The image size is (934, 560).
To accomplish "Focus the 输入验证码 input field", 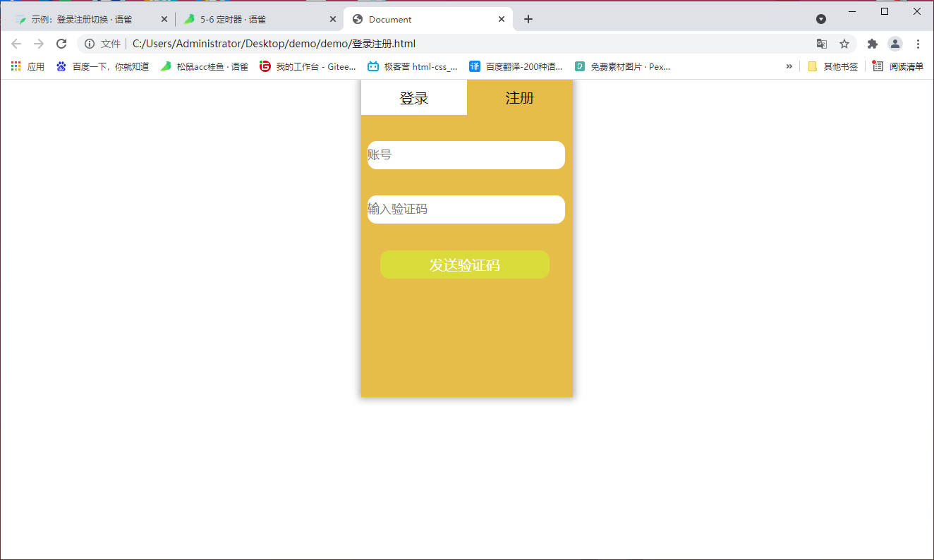I will 466,209.
